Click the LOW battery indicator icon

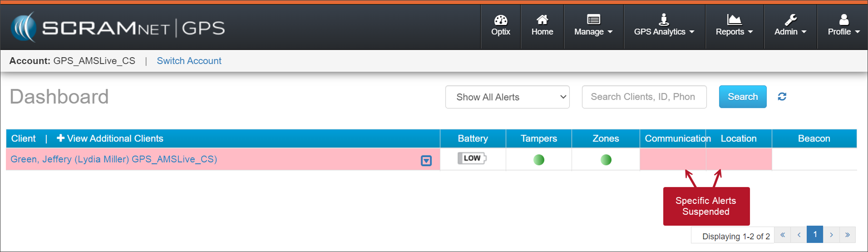(x=472, y=158)
